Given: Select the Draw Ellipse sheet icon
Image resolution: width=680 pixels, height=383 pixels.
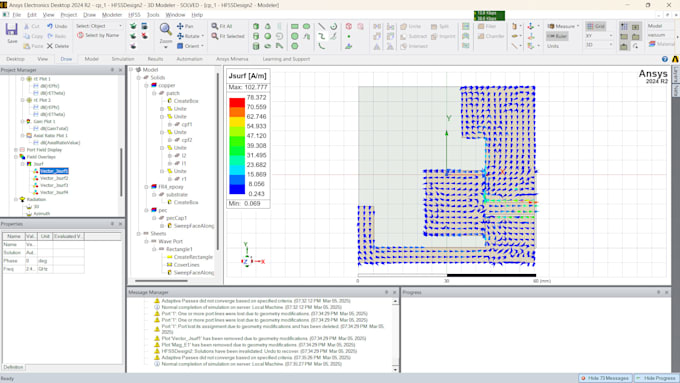Looking at the screenshot, I should [307, 26].
